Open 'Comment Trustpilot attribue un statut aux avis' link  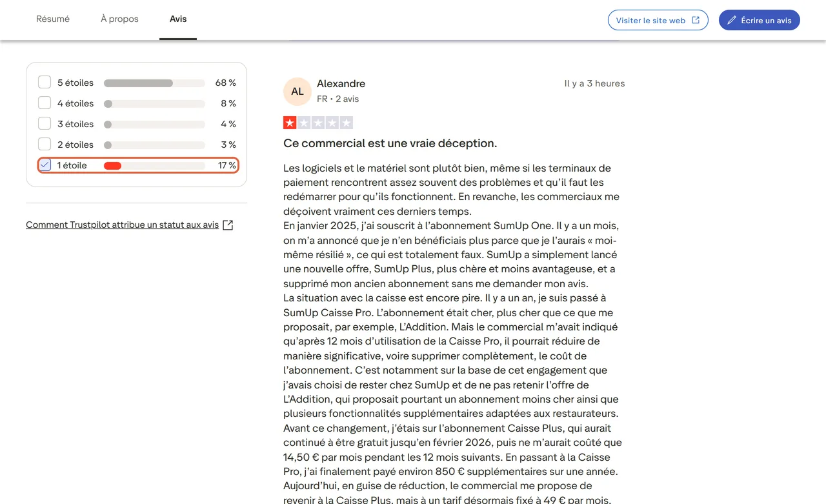pos(122,225)
